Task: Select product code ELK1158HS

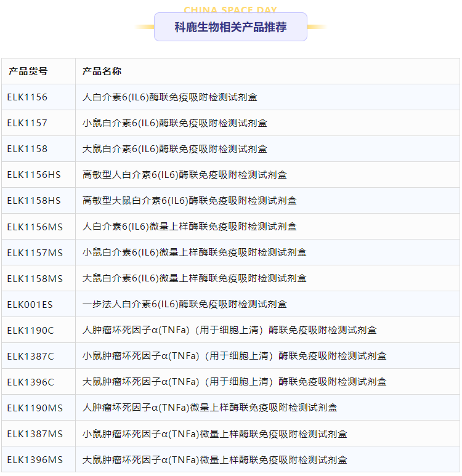Action: pyautogui.click(x=34, y=201)
